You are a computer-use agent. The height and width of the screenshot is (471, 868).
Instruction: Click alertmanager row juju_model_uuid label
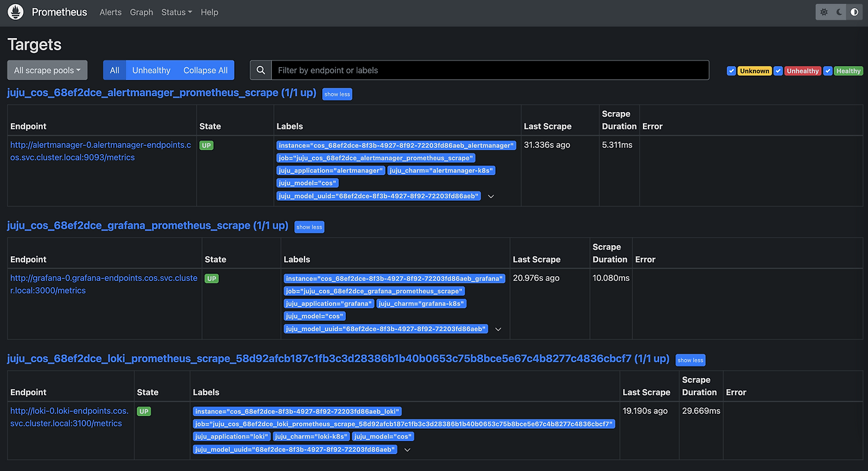click(379, 196)
